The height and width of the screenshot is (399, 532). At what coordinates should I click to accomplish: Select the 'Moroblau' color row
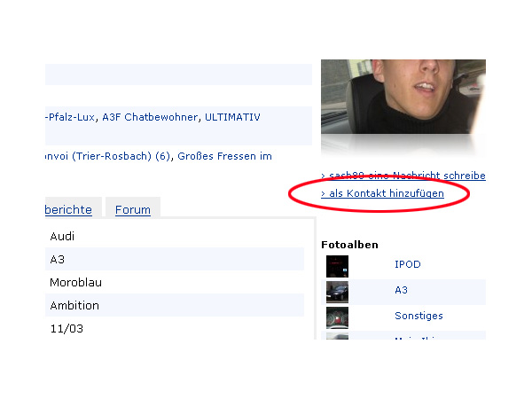(x=74, y=283)
